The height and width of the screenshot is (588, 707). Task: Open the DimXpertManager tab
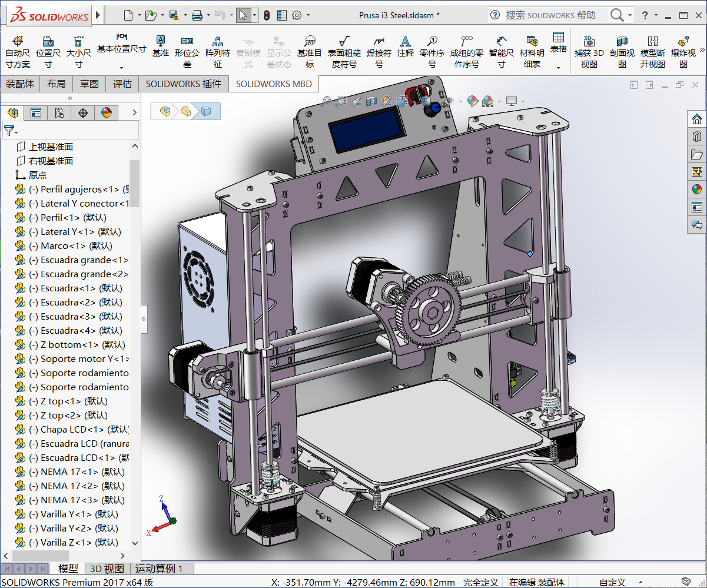[83, 112]
